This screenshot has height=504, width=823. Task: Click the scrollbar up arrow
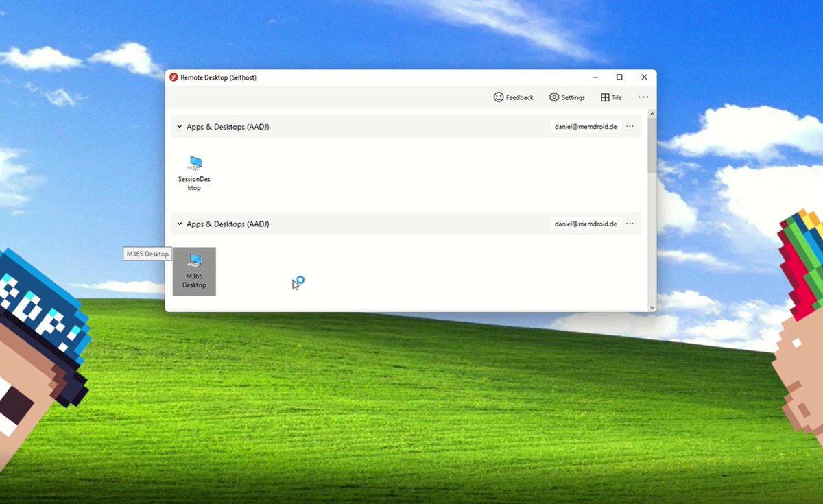pos(652,113)
